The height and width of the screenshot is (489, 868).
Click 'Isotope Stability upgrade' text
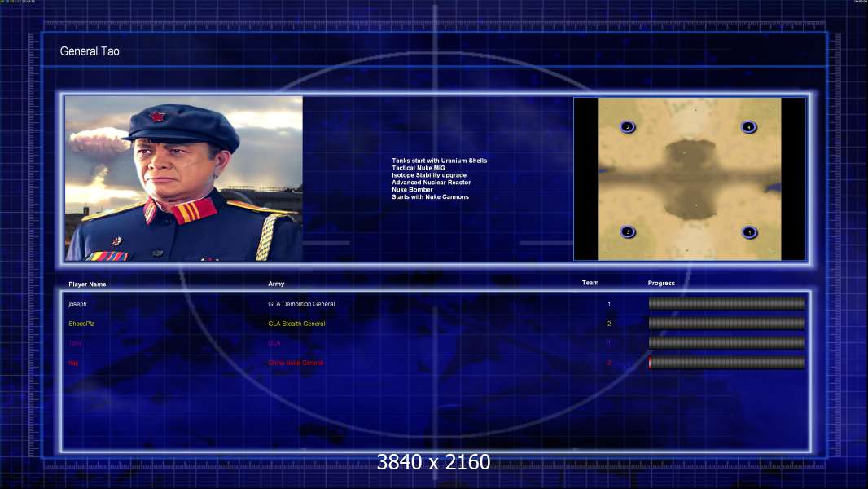pos(429,175)
